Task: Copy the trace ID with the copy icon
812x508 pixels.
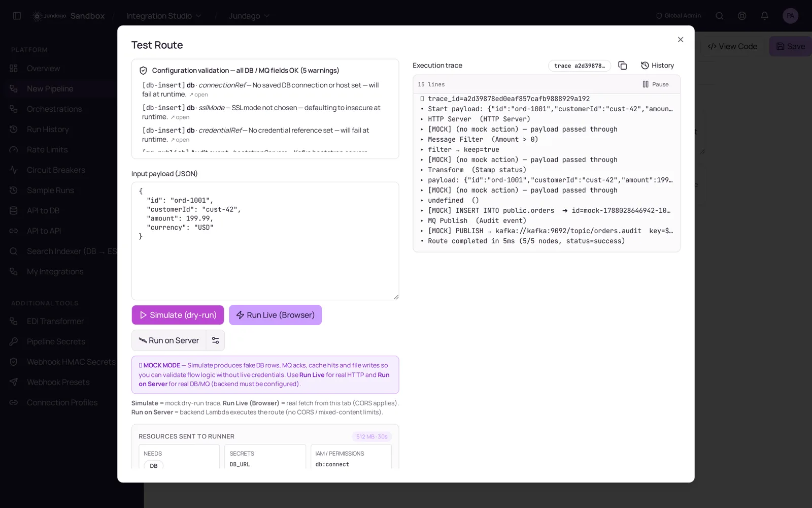Action: tap(623, 66)
